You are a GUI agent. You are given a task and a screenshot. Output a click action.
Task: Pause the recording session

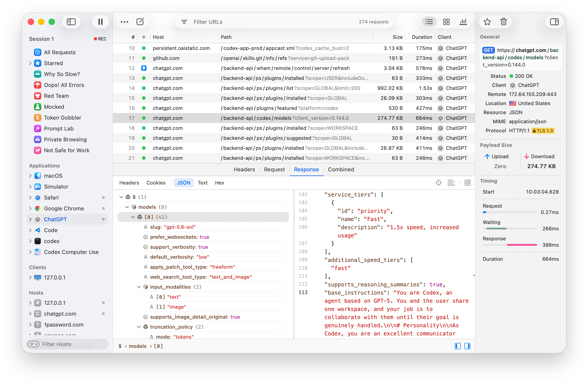(100, 22)
